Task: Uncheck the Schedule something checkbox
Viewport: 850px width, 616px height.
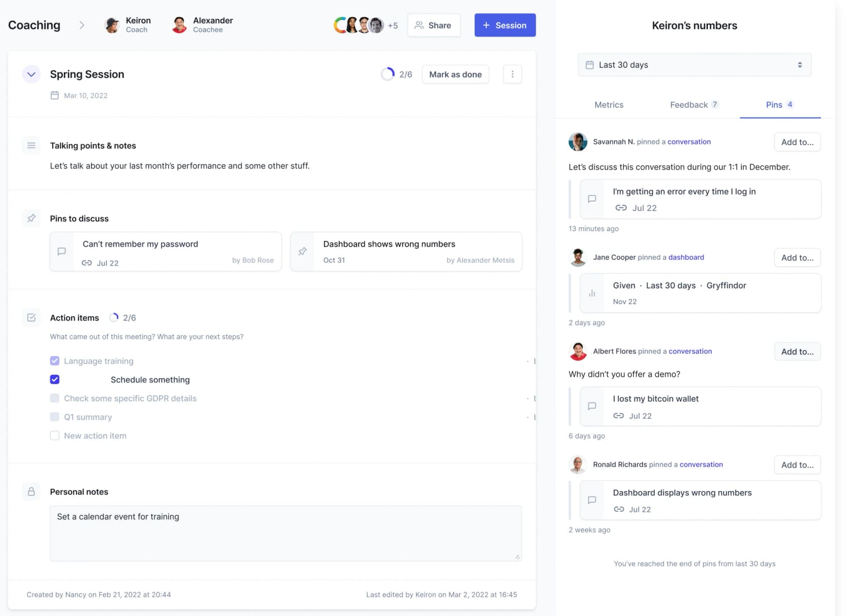Action: click(x=55, y=379)
